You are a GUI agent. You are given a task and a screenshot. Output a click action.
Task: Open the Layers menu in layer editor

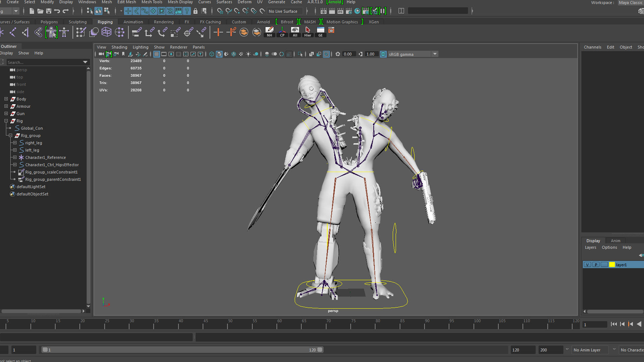coord(590,247)
